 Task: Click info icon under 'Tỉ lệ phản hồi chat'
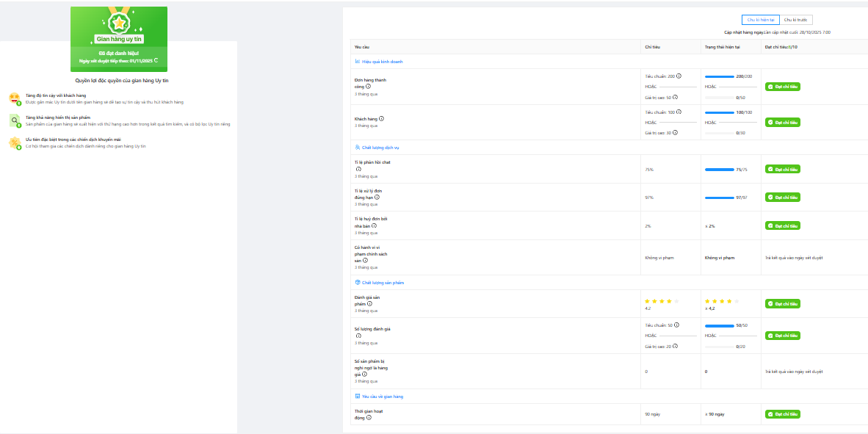point(357,169)
